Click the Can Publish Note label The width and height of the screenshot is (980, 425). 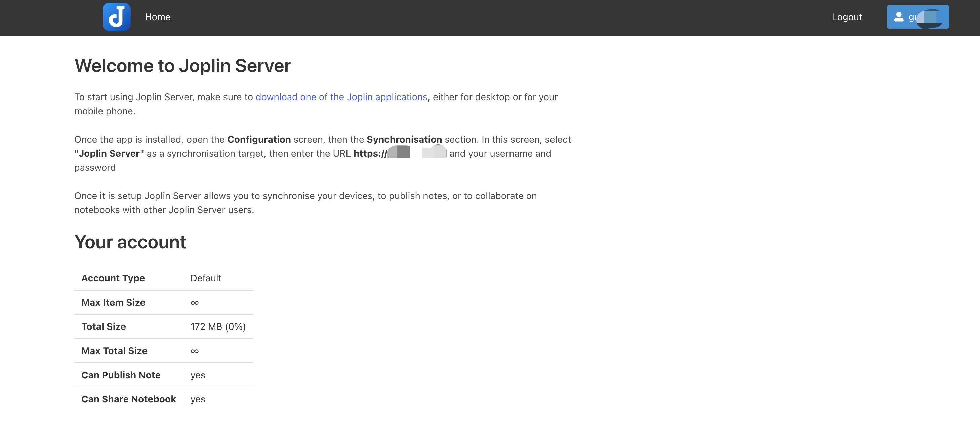click(121, 375)
